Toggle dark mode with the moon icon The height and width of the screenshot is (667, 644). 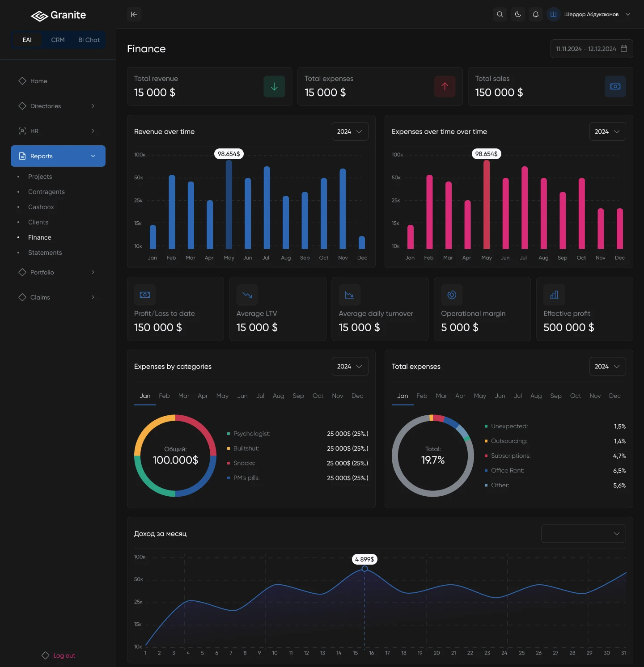click(x=517, y=14)
